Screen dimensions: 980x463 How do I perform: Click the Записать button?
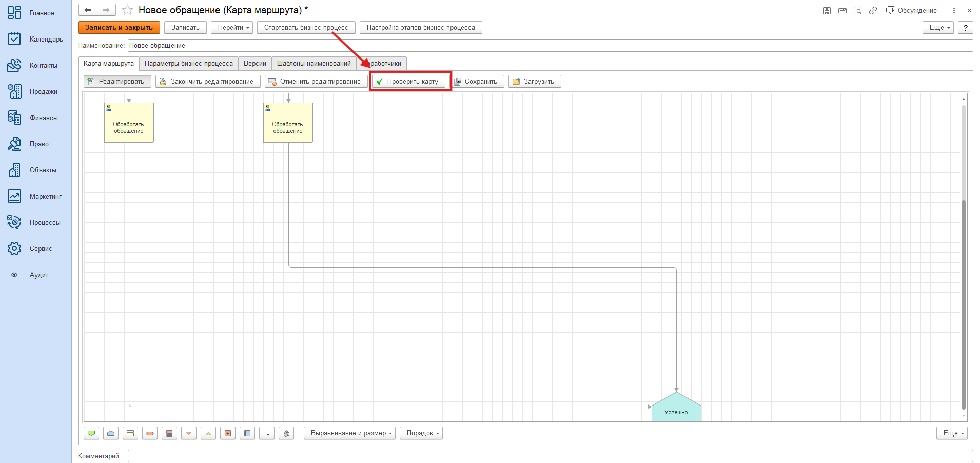[185, 28]
